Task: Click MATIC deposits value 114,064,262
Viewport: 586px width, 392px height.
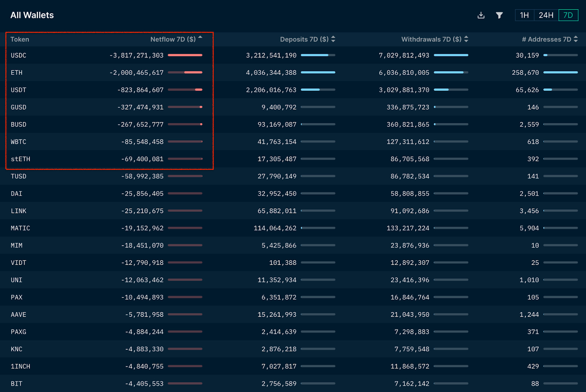Action: click(275, 228)
